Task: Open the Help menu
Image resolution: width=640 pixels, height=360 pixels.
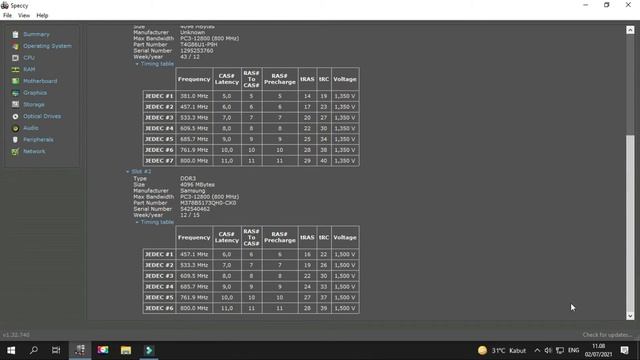Action: point(42,16)
